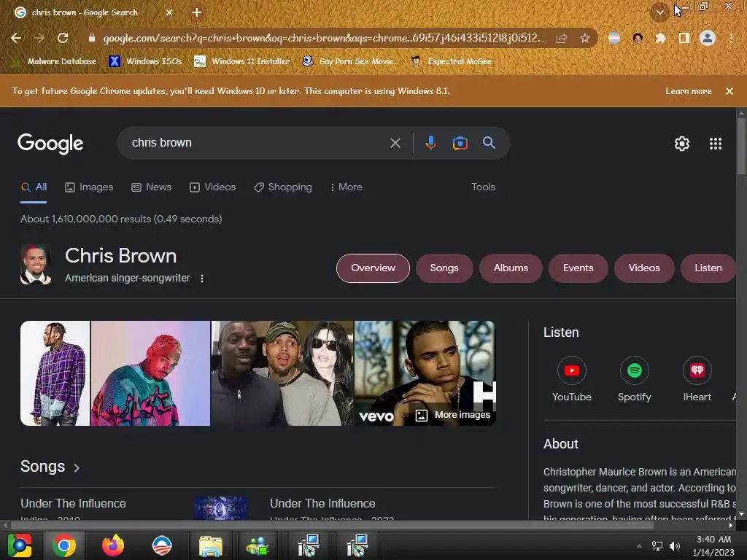Screen dimensions: 747x560
Task: Select the All results tab
Action: tap(34, 187)
